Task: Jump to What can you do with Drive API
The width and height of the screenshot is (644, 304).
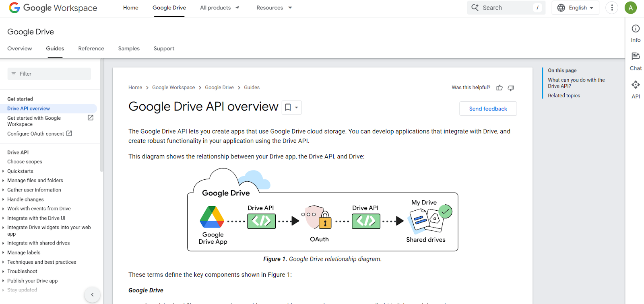Action: 576,83
